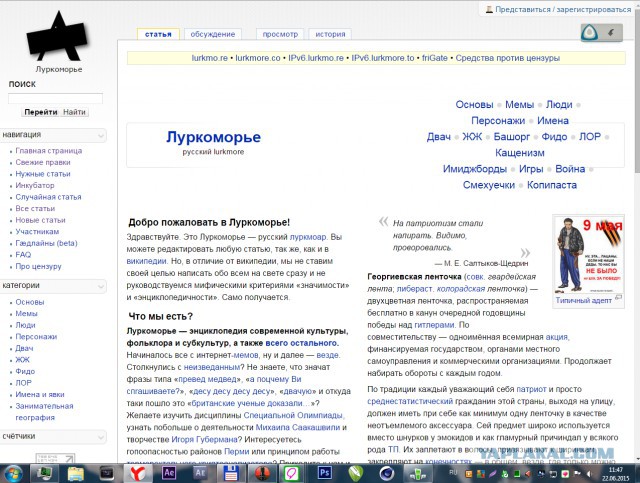Open the Windows Explorer folder taskbar icon
Screen dimensions: 640x483
(76, 474)
